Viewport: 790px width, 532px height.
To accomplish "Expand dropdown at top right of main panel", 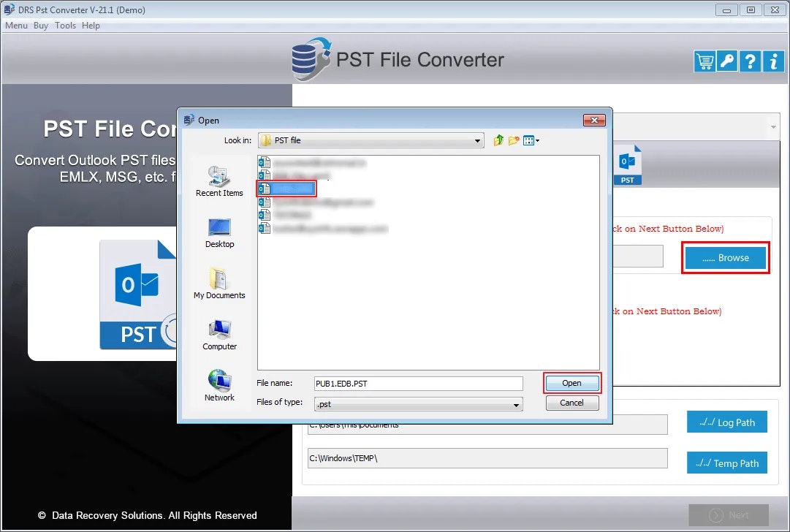I will [x=773, y=127].
